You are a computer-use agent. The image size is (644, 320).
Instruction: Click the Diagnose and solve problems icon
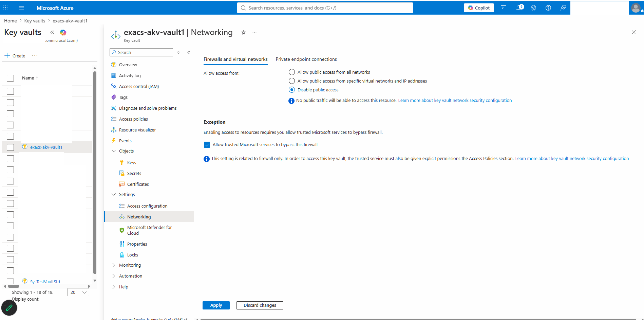[x=114, y=108]
